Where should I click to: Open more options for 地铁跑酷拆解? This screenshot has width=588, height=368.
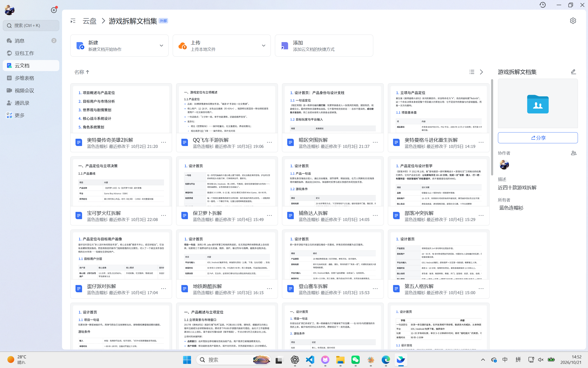tap(269, 289)
